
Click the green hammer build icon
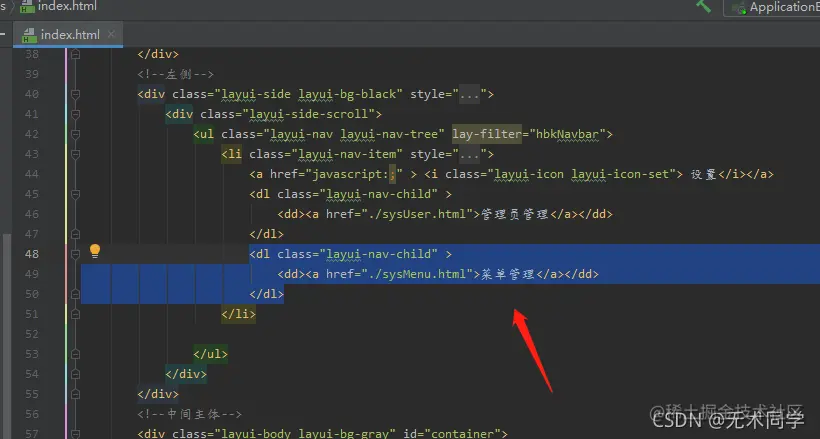[703, 6]
